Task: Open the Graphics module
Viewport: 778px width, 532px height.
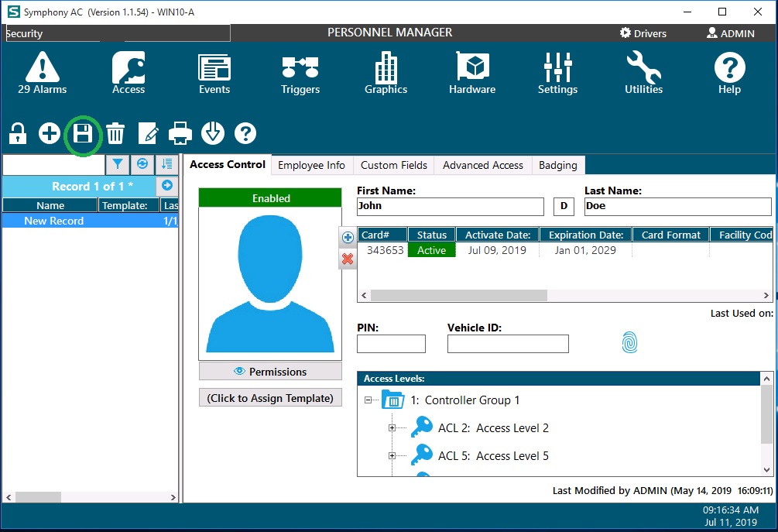Action: tap(386, 73)
